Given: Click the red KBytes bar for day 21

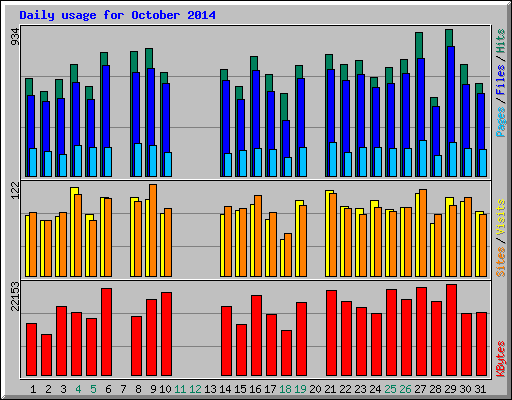Looking at the screenshot, I should tap(331, 333).
